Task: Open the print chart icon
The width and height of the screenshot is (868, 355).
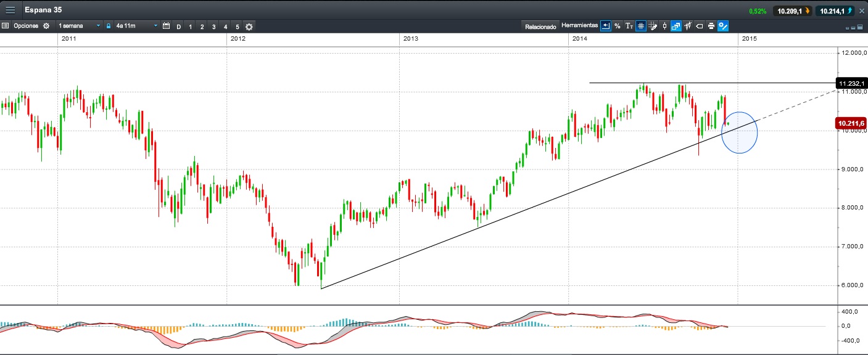Action: coord(711,26)
